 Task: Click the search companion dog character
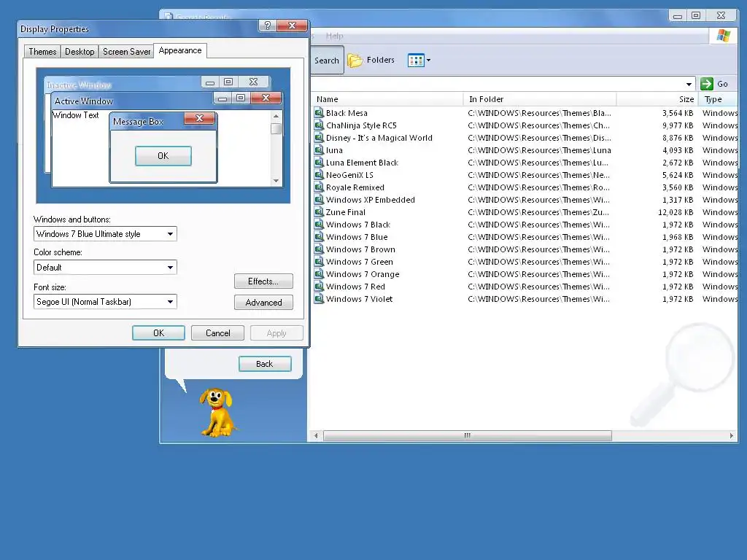[x=217, y=413]
